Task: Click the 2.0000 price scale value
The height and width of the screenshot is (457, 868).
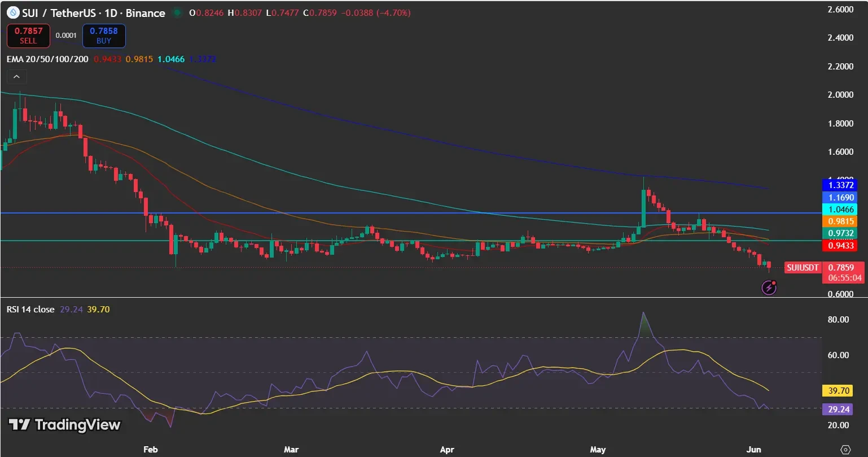Action: point(840,95)
